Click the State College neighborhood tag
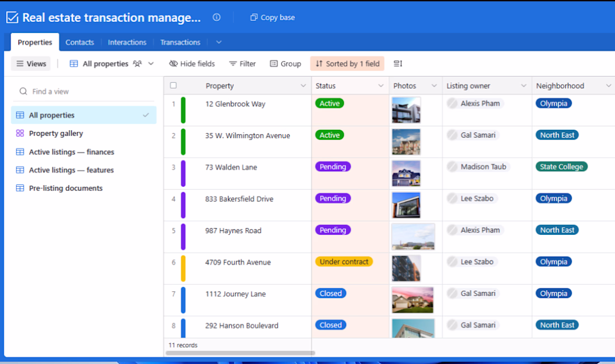 [x=561, y=167]
